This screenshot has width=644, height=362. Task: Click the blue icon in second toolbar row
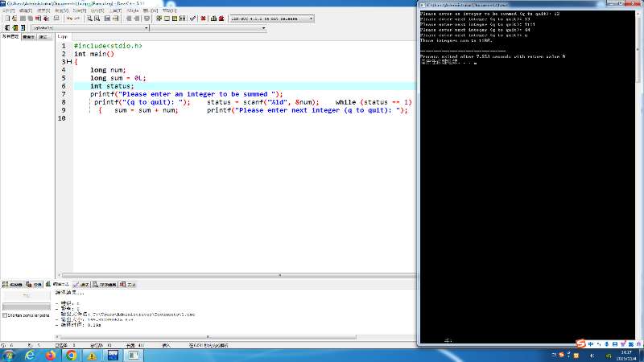[23, 27]
